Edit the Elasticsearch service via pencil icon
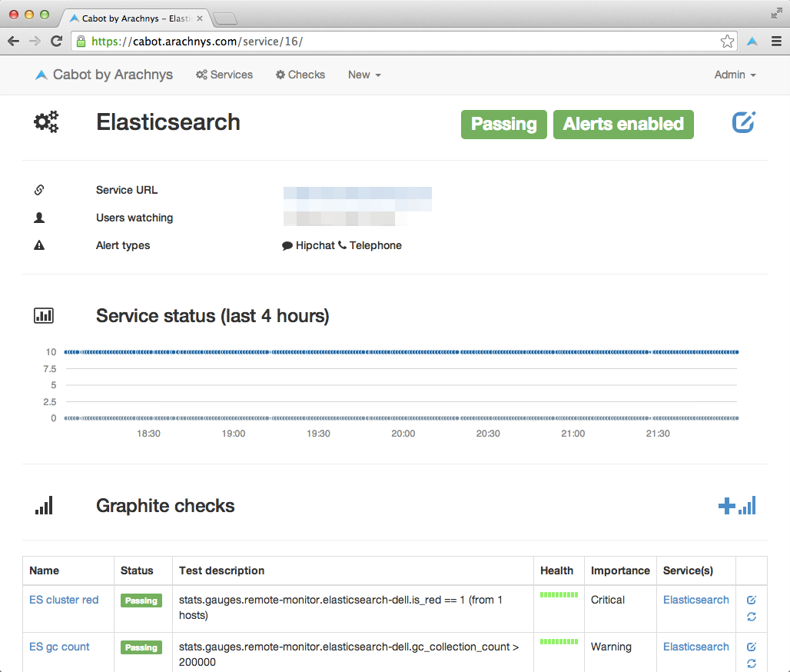 click(744, 122)
